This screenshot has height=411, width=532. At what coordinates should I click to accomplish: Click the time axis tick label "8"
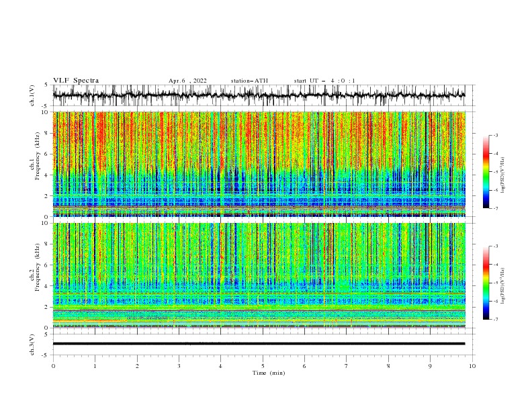point(388,366)
